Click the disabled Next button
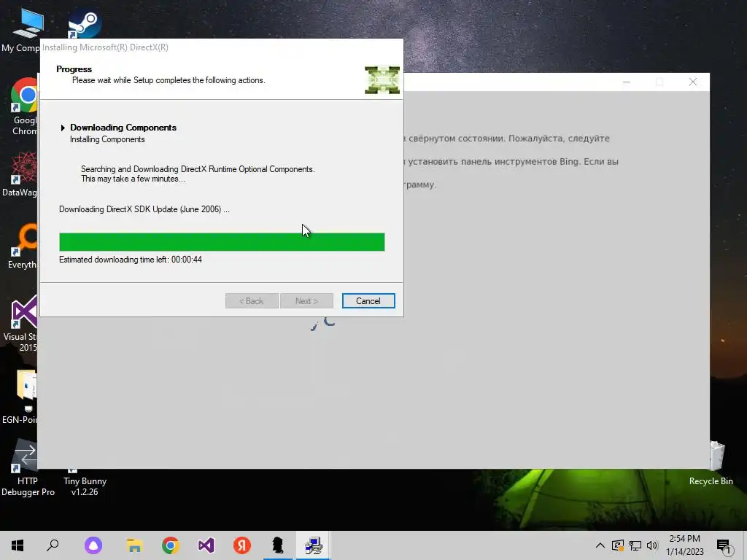 (306, 301)
